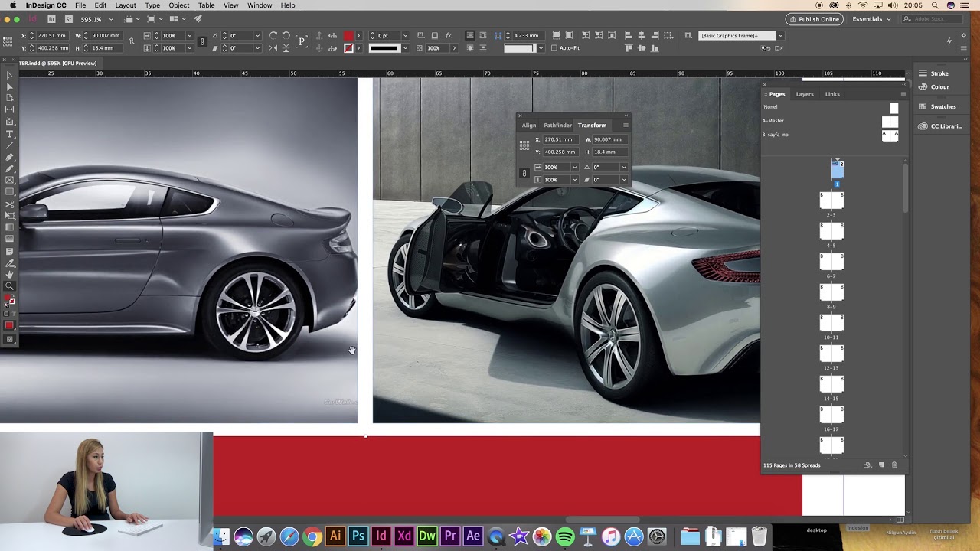Switch to the Links tab

point(832,94)
